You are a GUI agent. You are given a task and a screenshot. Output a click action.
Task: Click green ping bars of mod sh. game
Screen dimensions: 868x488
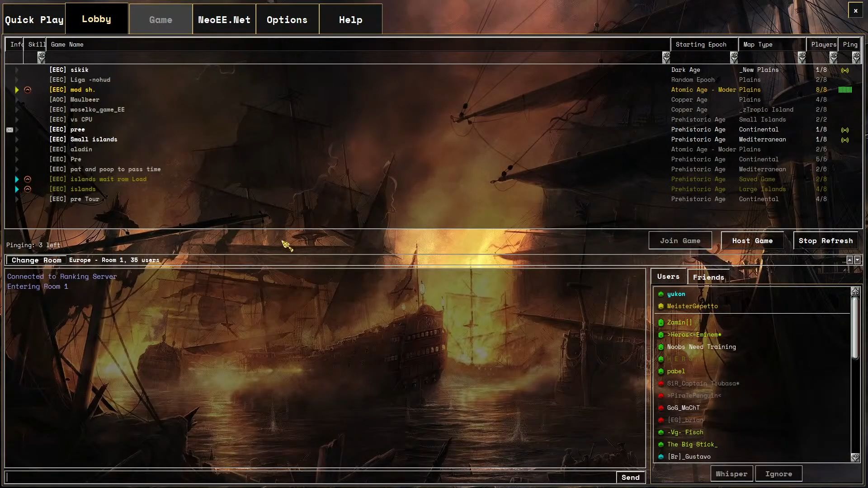845,90
